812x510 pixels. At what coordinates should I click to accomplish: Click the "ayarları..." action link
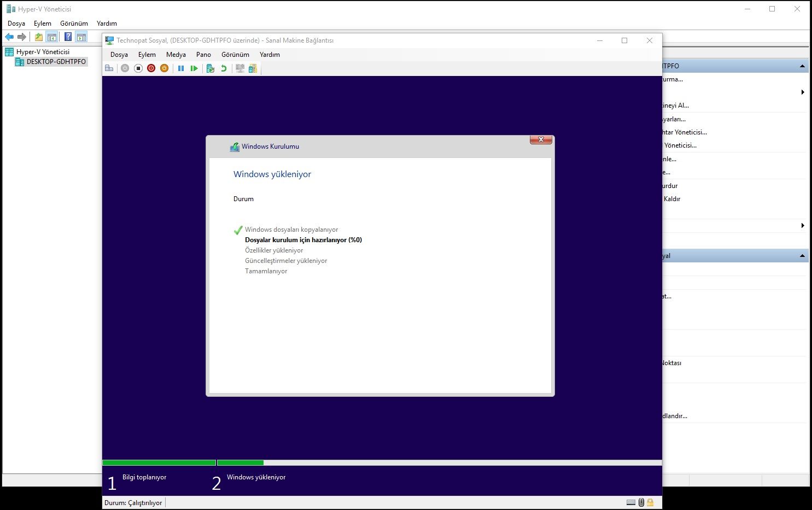[674, 119]
